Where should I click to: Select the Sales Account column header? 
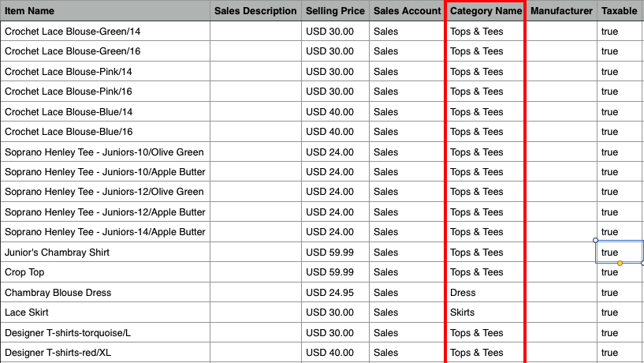pyautogui.click(x=407, y=11)
